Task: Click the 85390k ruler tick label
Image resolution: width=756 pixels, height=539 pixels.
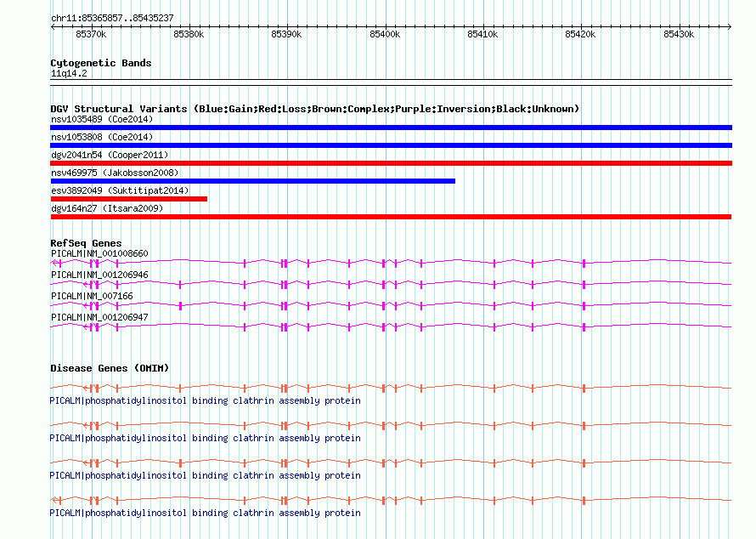Action: (x=286, y=34)
